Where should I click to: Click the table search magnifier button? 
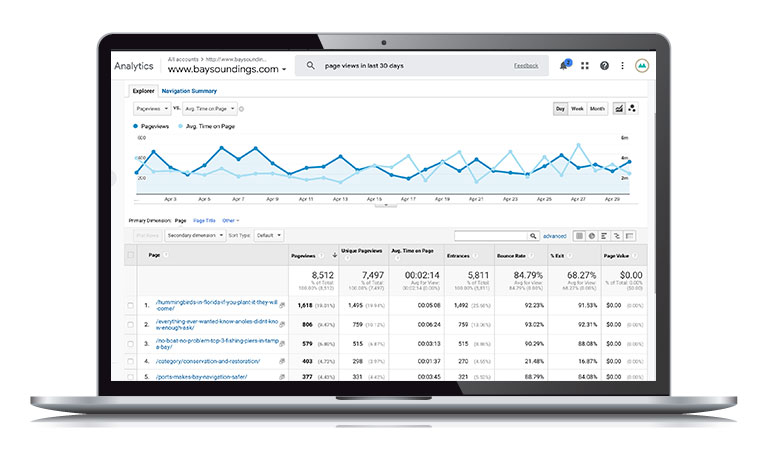(535, 236)
